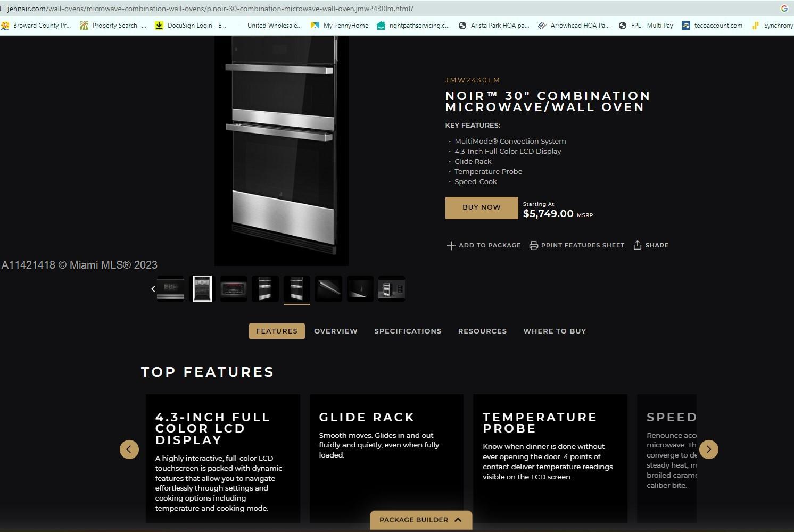Select the Resources tab
The height and width of the screenshot is (532, 794).
tap(482, 331)
